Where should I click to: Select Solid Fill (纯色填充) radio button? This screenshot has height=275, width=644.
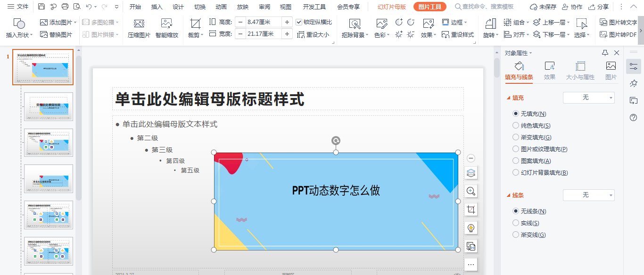(x=515, y=125)
